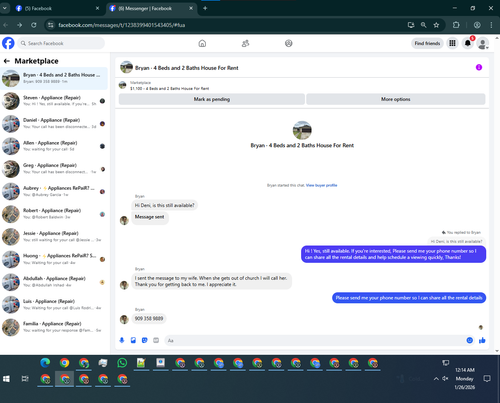Click the phone number message 909 358 9889

pyautogui.click(x=149, y=318)
